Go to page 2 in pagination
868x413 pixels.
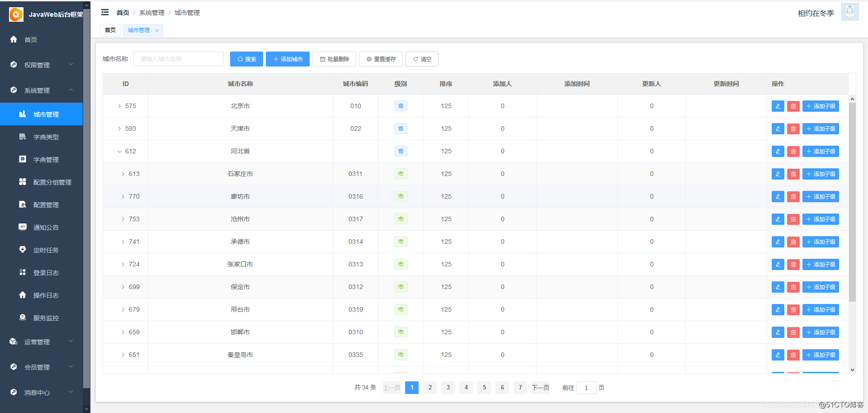[x=430, y=388]
